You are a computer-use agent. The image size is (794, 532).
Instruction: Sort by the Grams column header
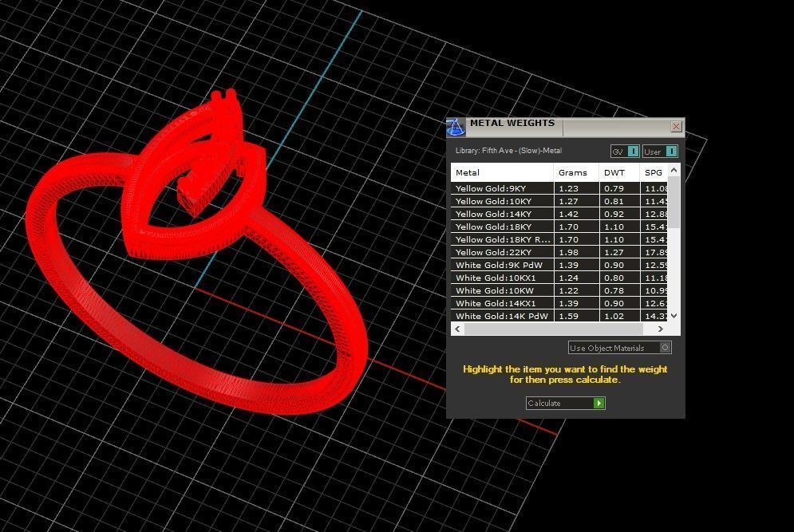click(x=576, y=172)
